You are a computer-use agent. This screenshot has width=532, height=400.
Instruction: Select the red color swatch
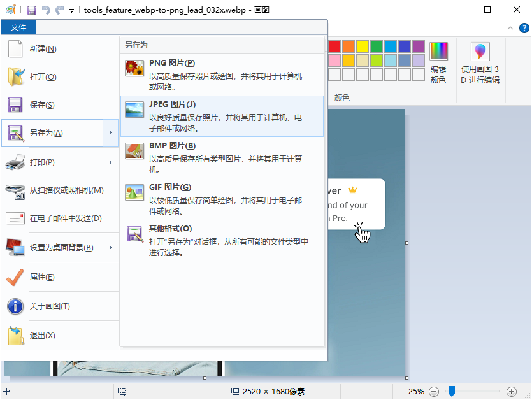334,45
